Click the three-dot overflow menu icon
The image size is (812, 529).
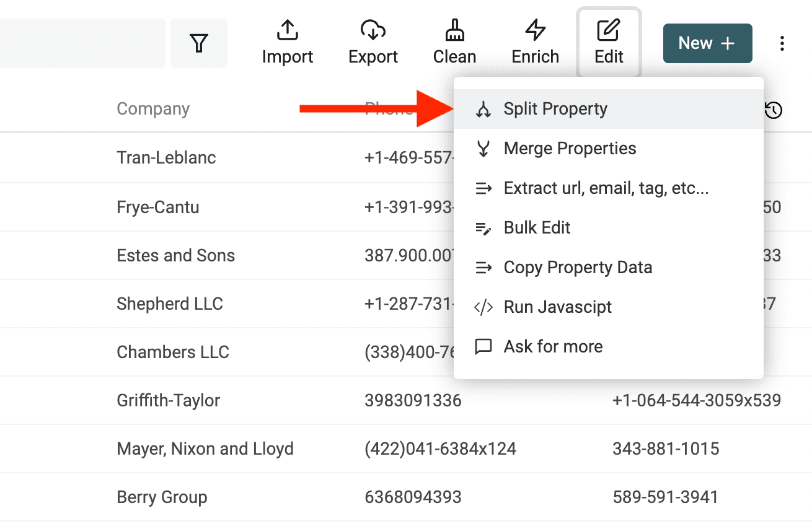782,43
